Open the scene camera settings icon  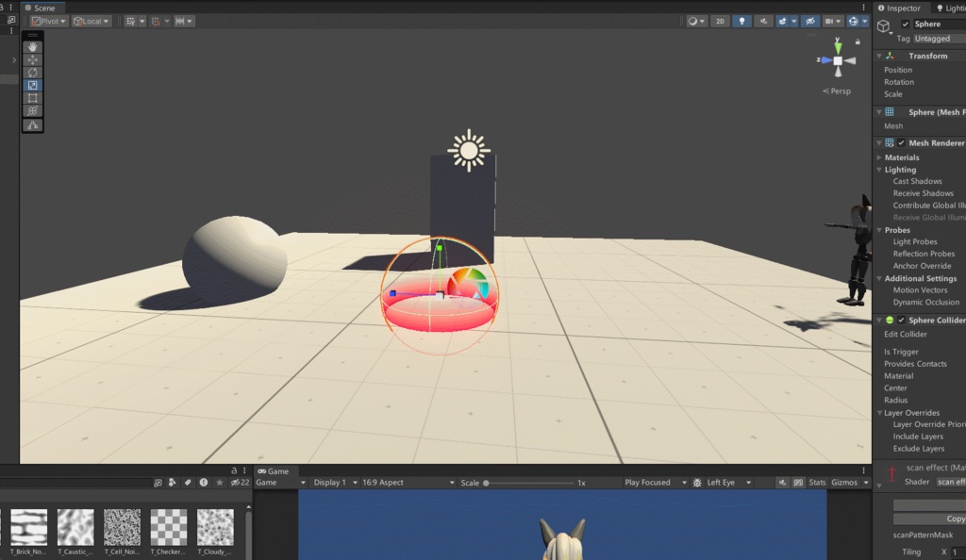pos(830,21)
